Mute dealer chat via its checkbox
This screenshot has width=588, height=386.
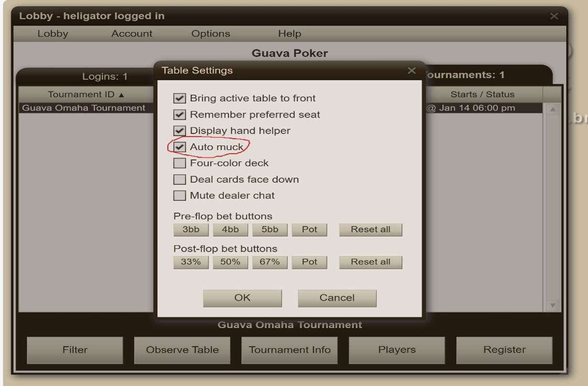(179, 195)
